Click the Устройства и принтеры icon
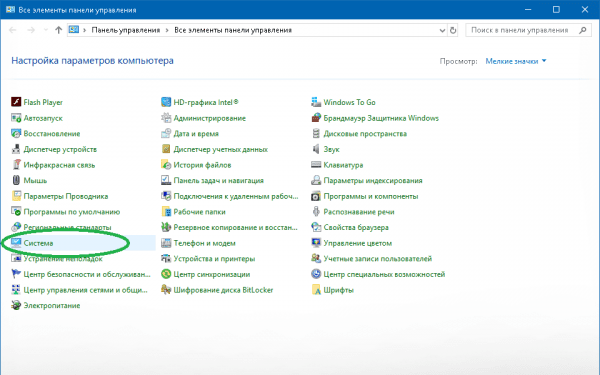 tap(166, 258)
